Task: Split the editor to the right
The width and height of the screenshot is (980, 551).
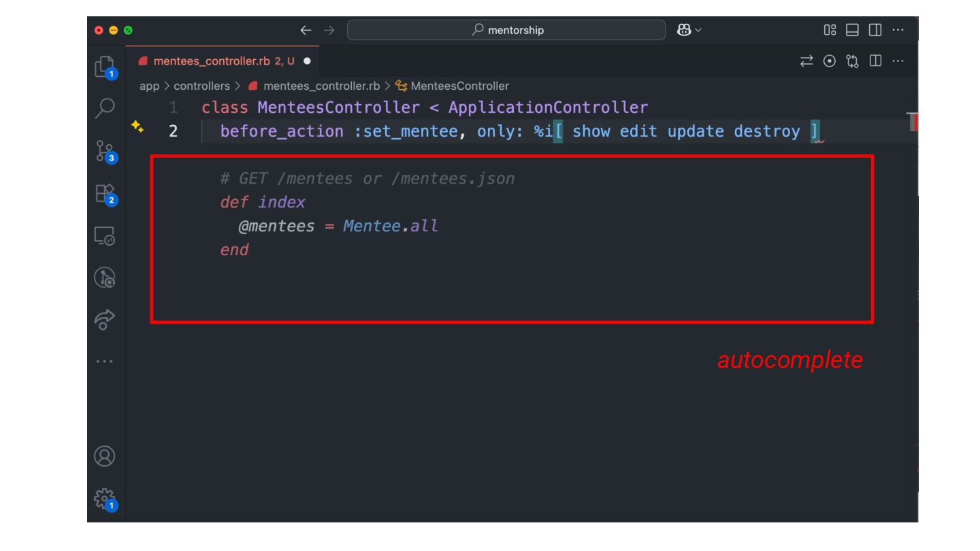Action: click(877, 61)
